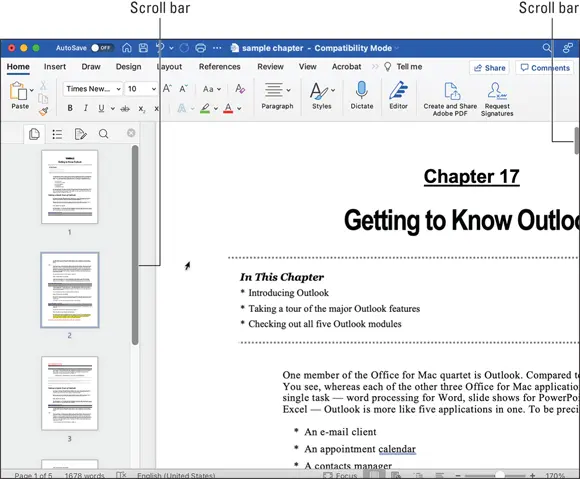The height and width of the screenshot is (479, 580).
Task: Click the Print icon in title bar
Action: pyautogui.click(x=200, y=48)
